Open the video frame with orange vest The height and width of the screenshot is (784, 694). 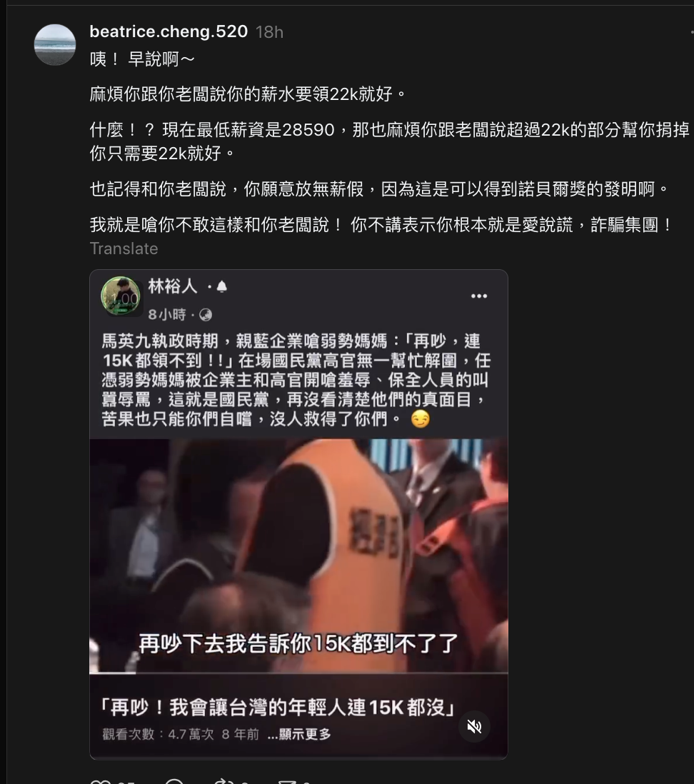point(298,556)
